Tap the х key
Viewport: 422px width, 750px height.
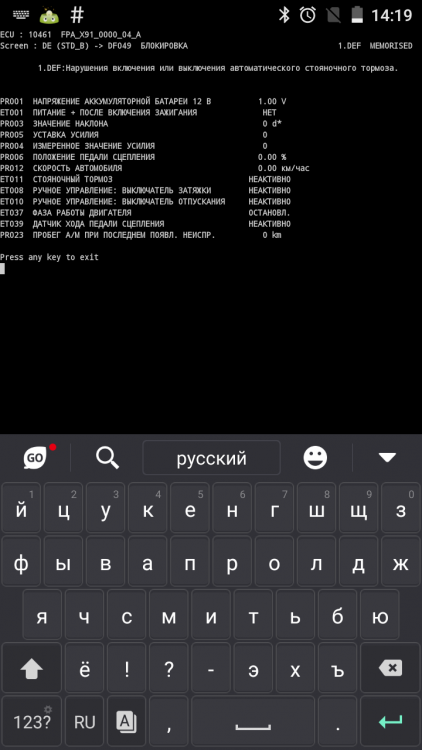click(295, 670)
